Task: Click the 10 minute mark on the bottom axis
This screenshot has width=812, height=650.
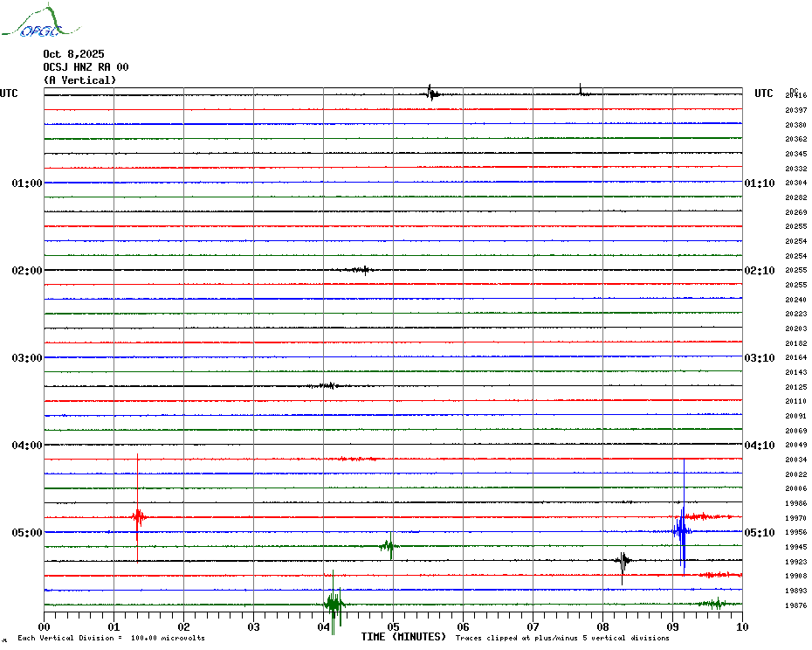Action: click(741, 626)
